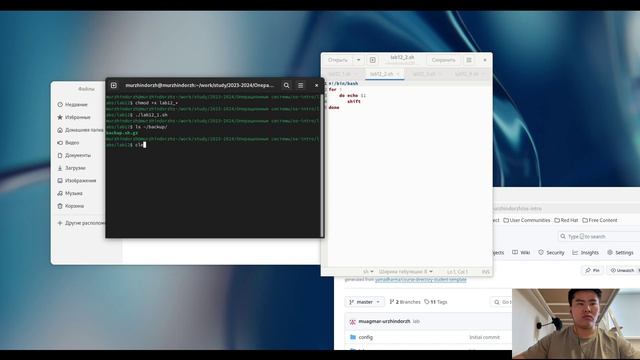The image size is (640, 360).
Task: Click the Unwatch button on GitHub repo
Action: tap(622, 270)
